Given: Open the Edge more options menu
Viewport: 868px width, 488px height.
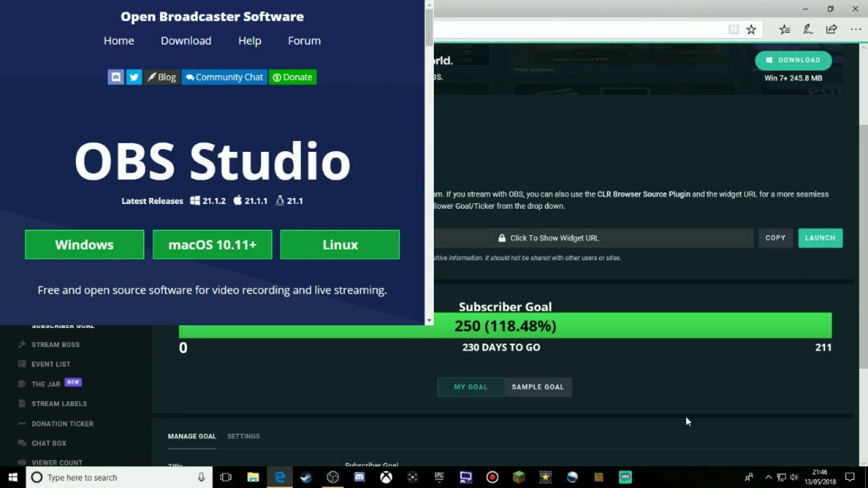Looking at the screenshot, I should tap(855, 29).
